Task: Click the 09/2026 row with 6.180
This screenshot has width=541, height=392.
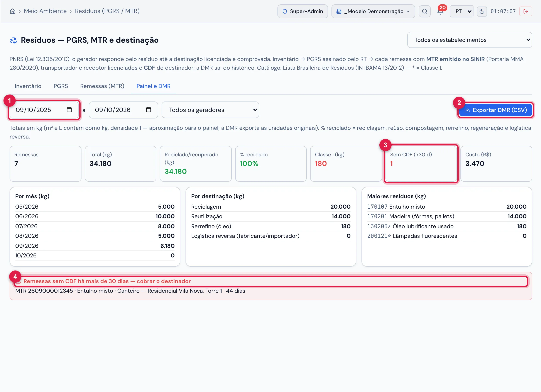Action: [95, 246]
